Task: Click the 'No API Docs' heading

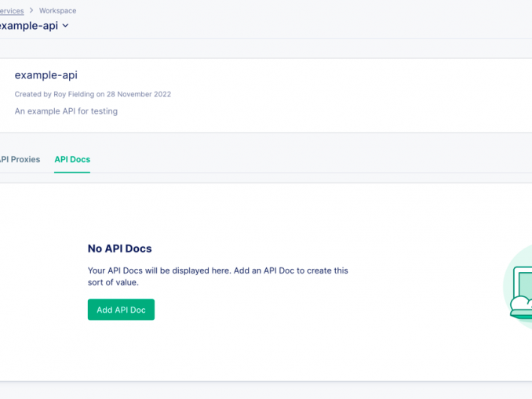Action: [x=119, y=248]
